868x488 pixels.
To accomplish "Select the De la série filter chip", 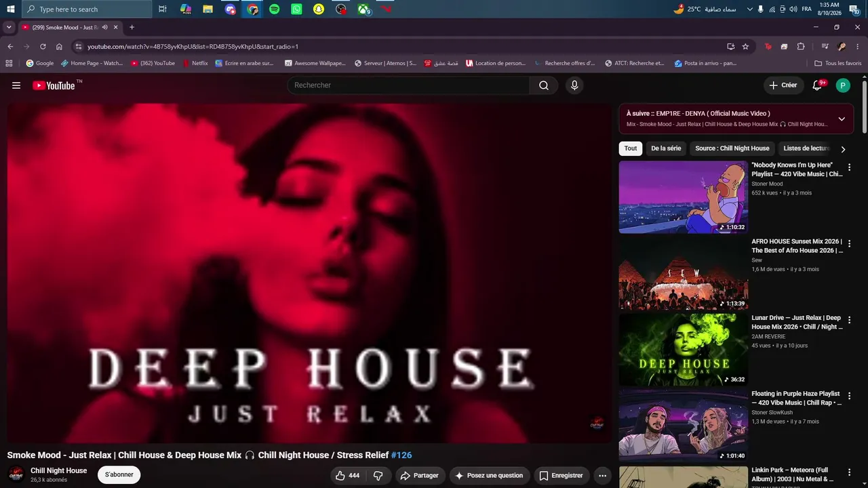I will [x=666, y=148].
